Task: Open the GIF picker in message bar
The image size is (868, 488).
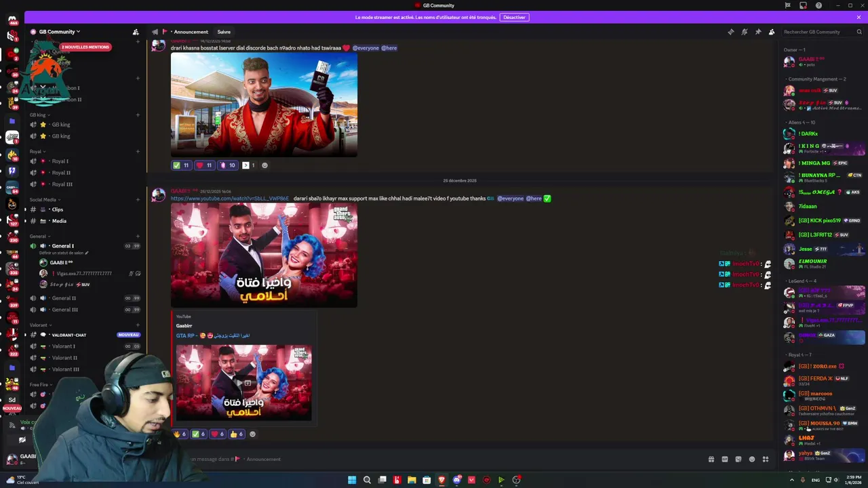Action: [x=724, y=459]
